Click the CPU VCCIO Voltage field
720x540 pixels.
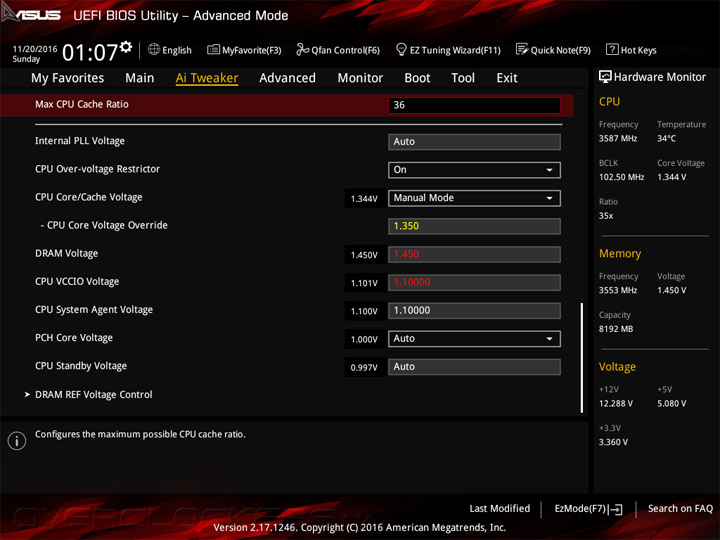tap(474, 282)
